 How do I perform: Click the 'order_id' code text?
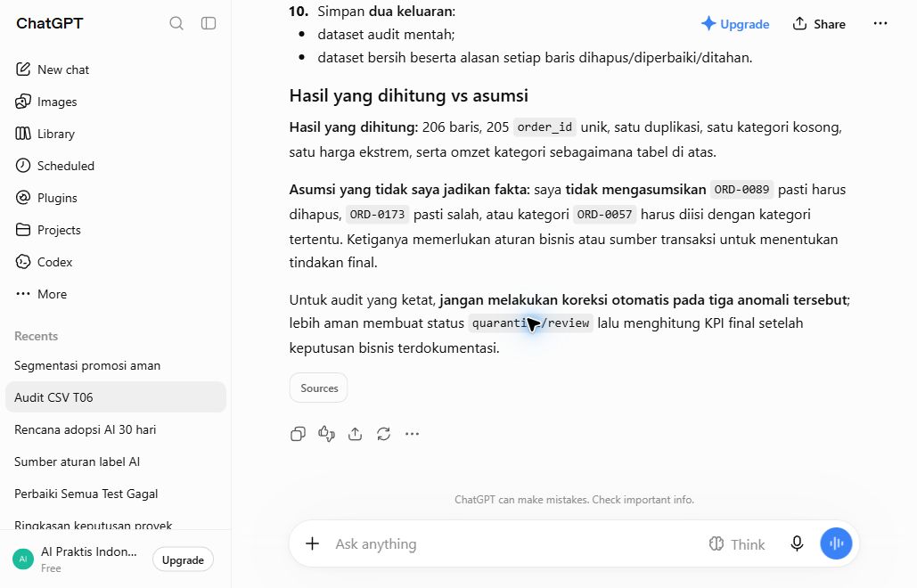[545, 127]
